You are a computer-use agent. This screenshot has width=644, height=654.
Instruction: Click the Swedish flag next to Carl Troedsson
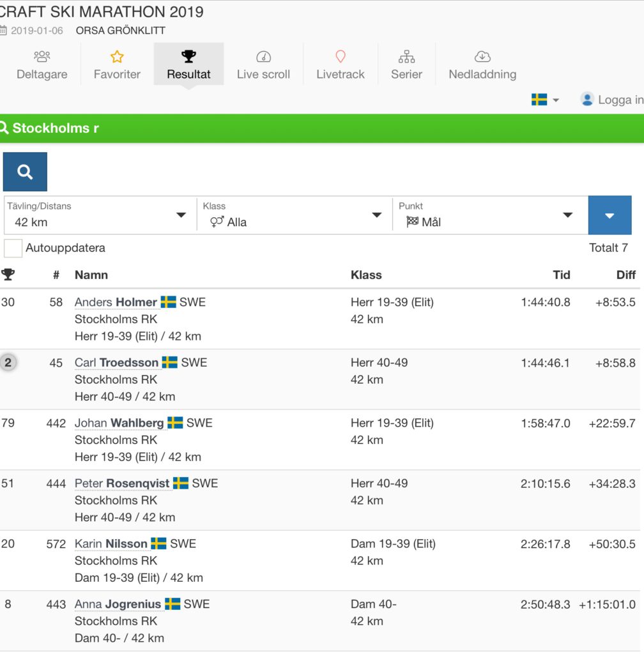(170, 363)
